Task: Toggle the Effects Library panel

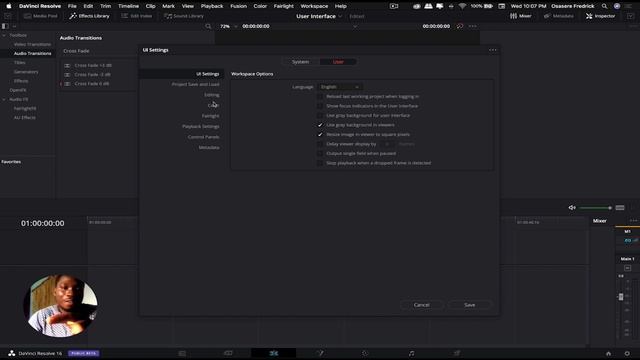Action: [89, 16]
